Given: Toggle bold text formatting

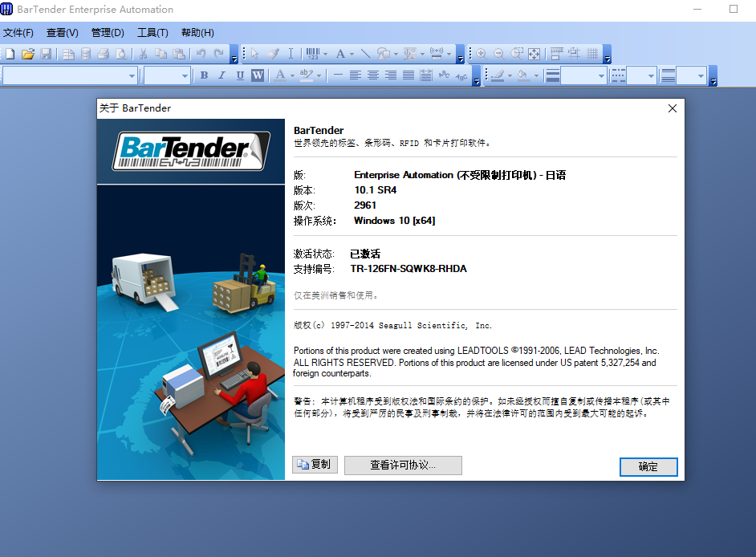Looking at the screenshot, I should [x=204, y=75].
